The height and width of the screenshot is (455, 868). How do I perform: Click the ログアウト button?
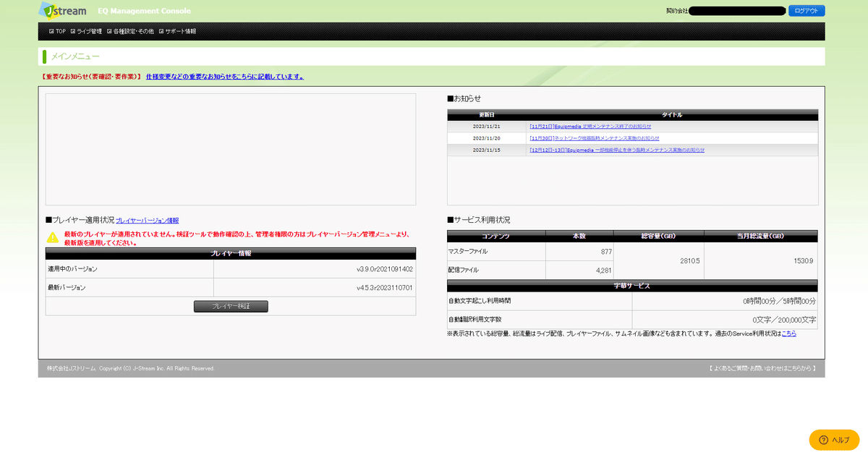[x=806, y=10]
